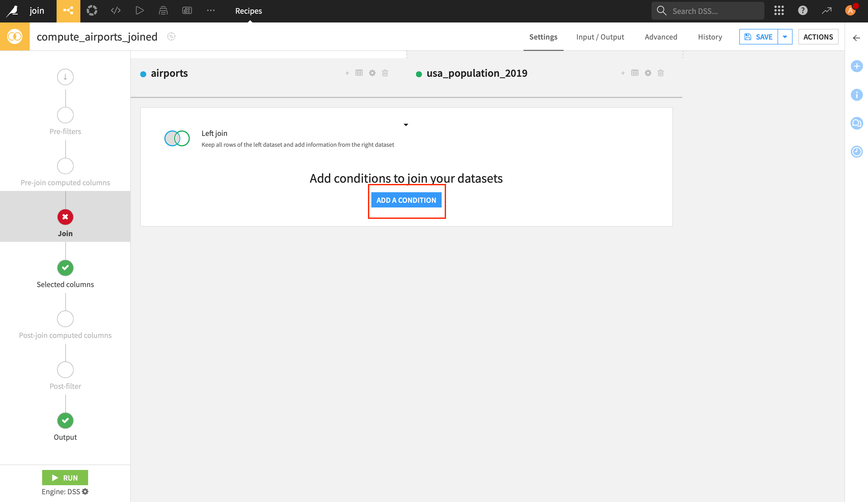Go to the Output step
The height and width of the screenshot is (502, 868).
click(x=65, y=421)
